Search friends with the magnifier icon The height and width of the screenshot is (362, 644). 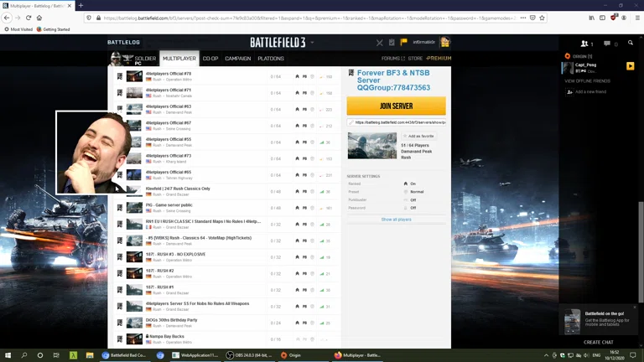tap(631, 43)
